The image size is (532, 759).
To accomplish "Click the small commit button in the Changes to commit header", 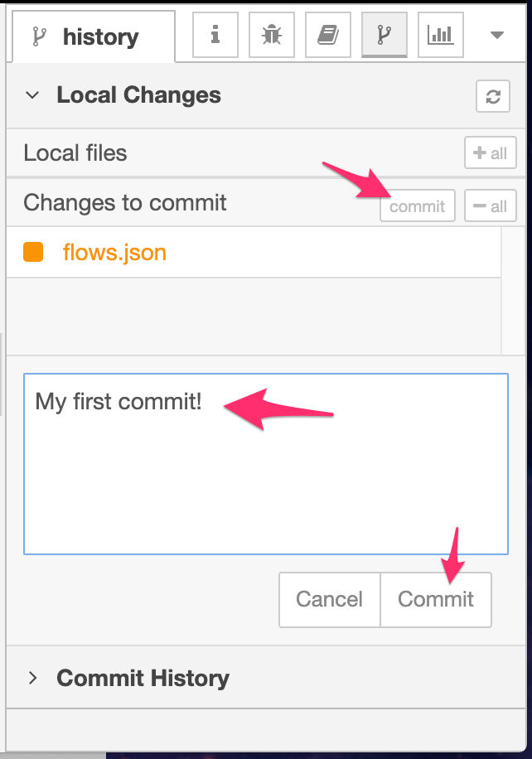I will tap(418, 205).
